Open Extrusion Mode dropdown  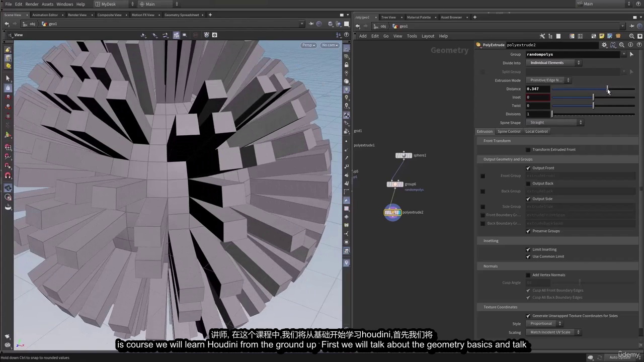click(x=548, y=80)
